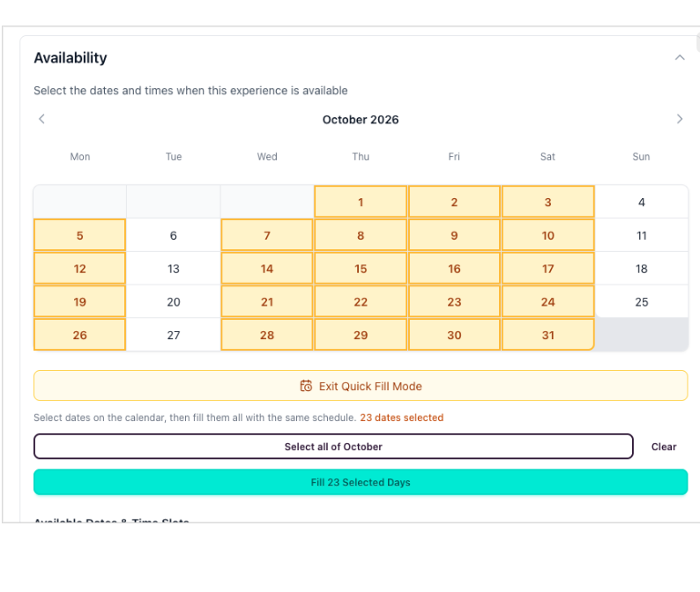Deselect October 8 on the calendar
Screen dimensions: 700x592
361,235
